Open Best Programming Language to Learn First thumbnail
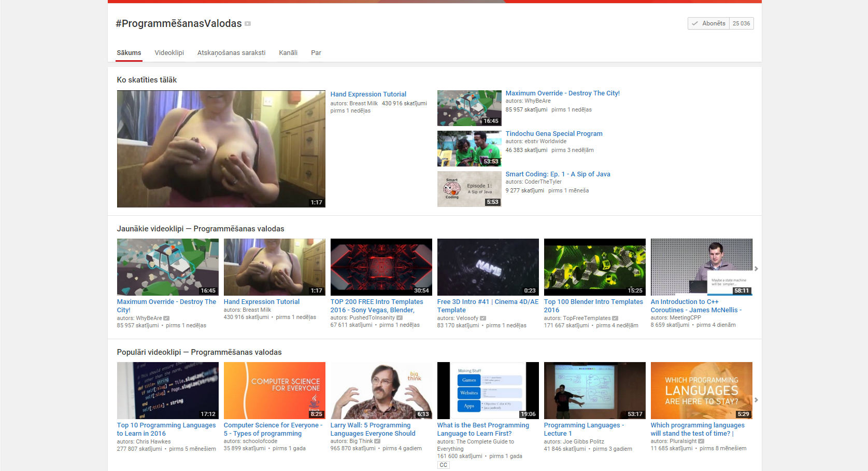 coord(488,391)
